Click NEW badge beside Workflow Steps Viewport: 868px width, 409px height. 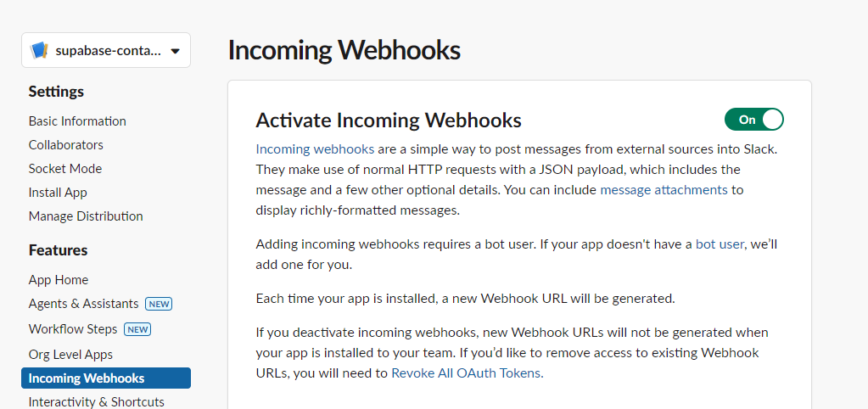click(x=137, y=329)
